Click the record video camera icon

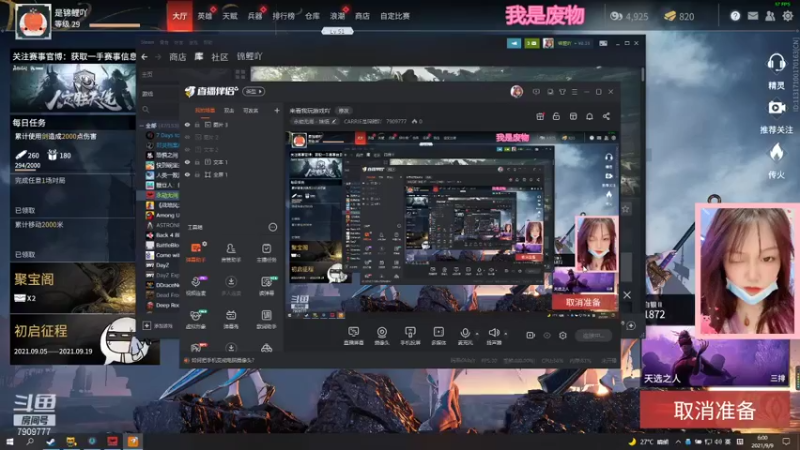coord(531,335)
